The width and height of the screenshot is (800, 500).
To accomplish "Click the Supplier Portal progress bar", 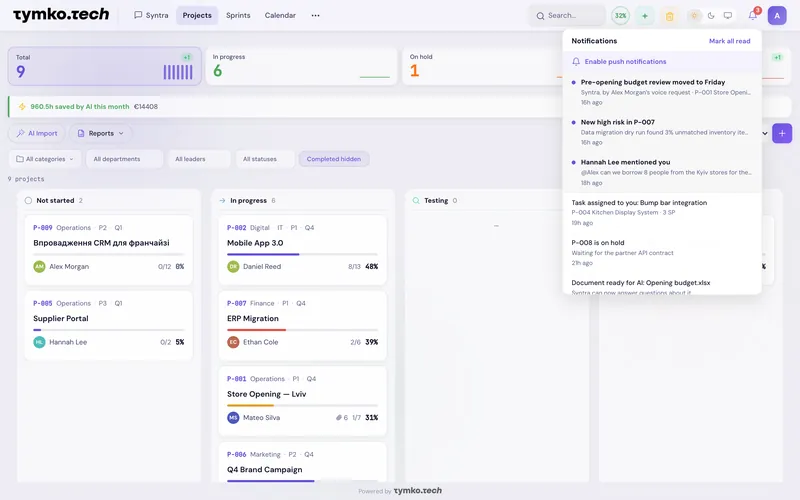I will (x=109, y=330).
